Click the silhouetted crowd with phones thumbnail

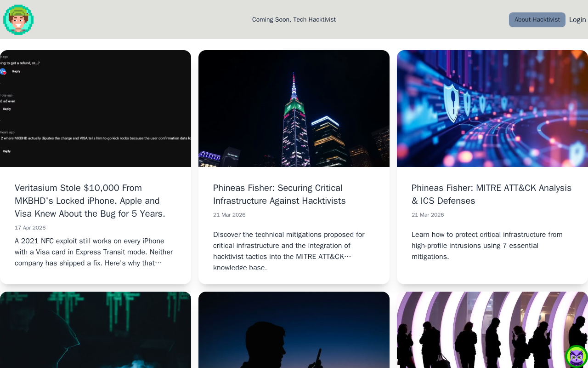tap(492, 330)
